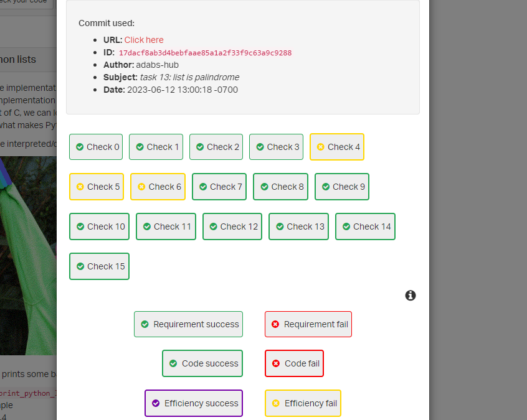The image size is (527, 420).
Task: Open the commit URL 'Click here' link
Action: click(144, 40)
